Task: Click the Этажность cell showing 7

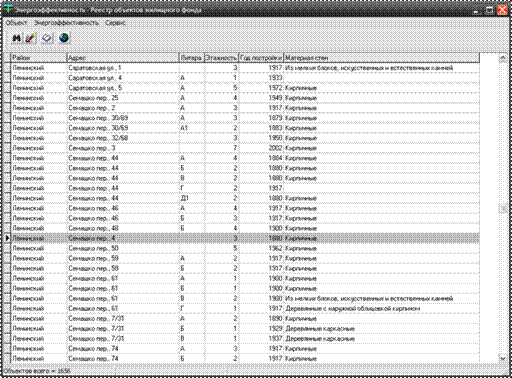Action: pos(221,148)
